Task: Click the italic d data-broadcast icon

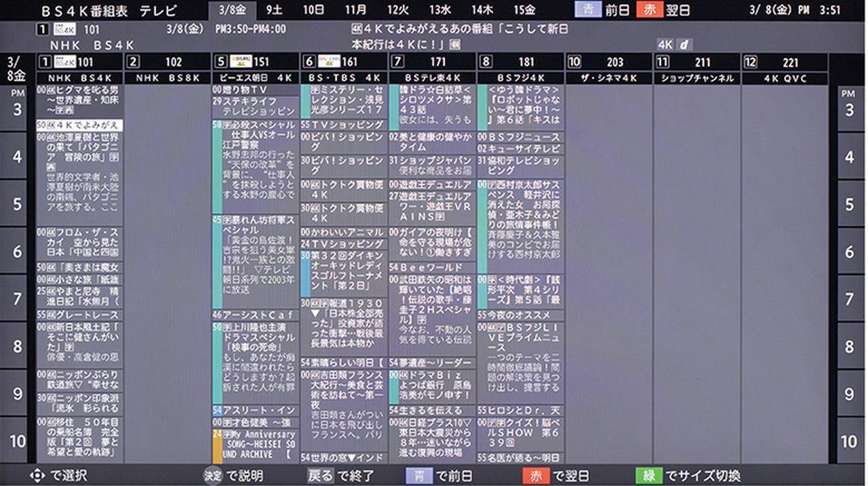Action: (684, 45)
